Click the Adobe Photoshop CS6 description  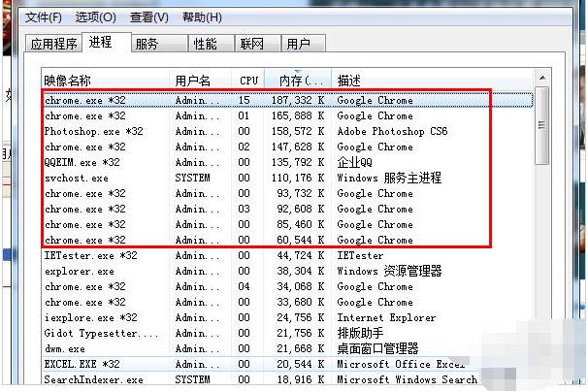pos(392,131)
